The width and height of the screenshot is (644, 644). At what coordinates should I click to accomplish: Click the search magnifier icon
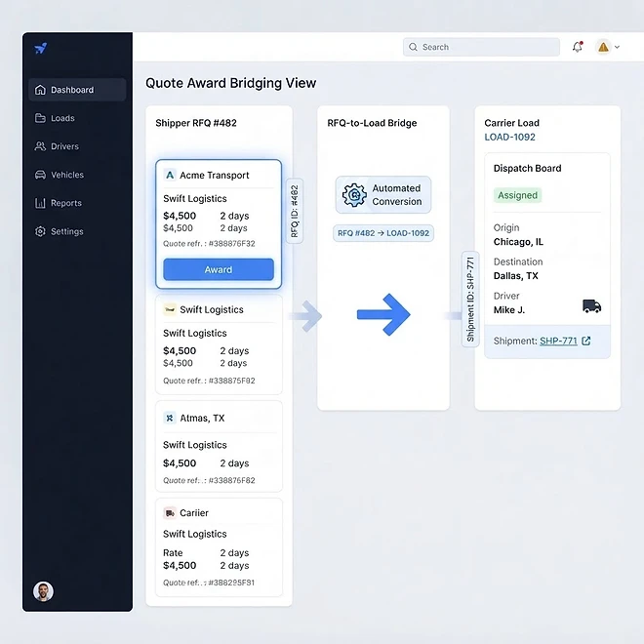[x=413, y=47]
